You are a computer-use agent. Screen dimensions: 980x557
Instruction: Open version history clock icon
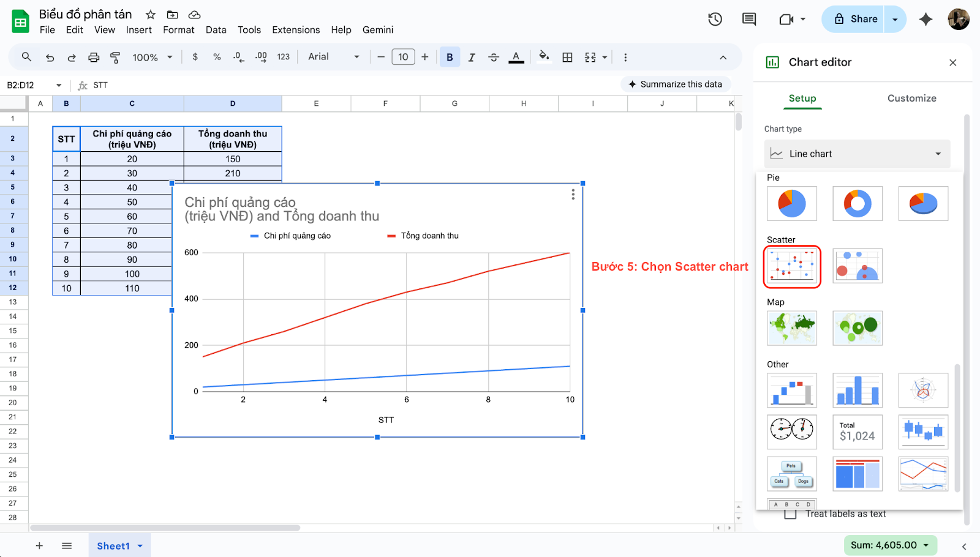[x=715, y=20]
